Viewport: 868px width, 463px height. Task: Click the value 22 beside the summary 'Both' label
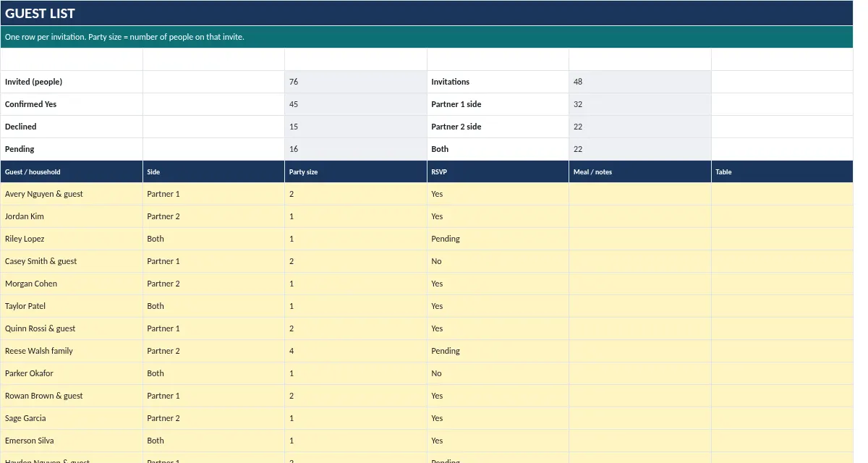point(640,149)
